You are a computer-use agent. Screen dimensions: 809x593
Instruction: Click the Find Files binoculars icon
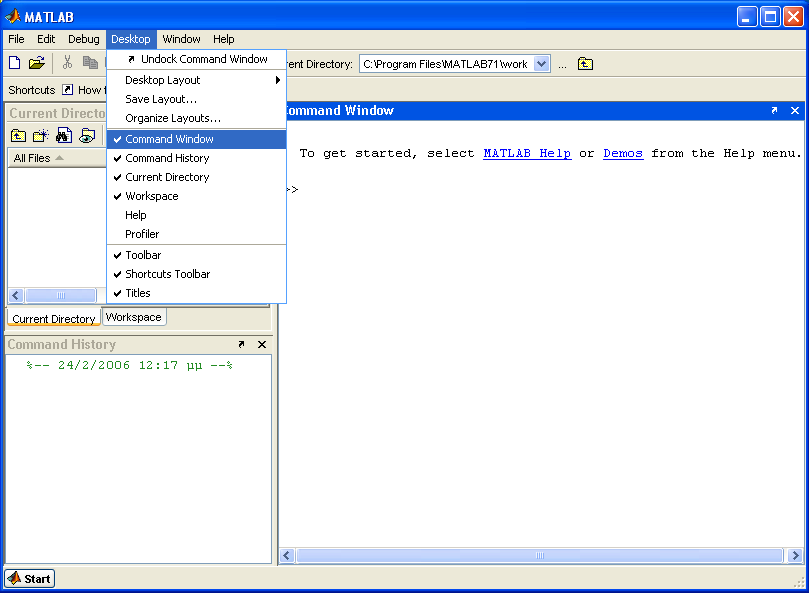coord(64,136)
